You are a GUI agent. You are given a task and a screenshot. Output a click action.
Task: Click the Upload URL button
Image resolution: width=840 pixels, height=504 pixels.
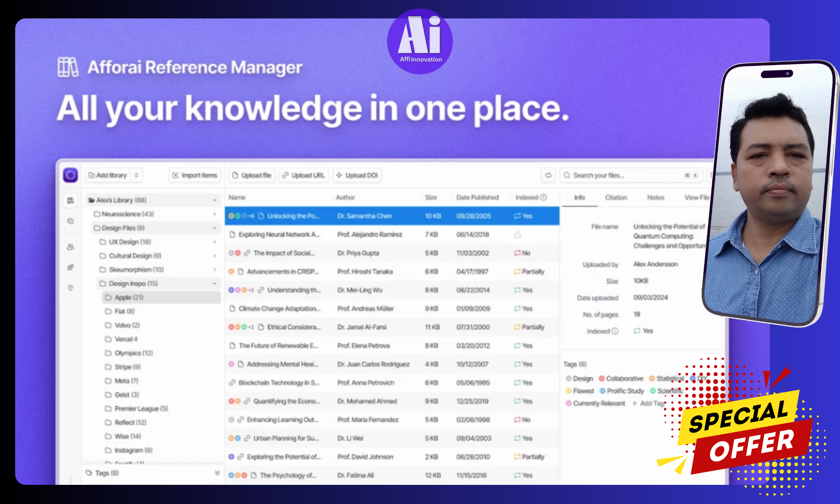303,175
